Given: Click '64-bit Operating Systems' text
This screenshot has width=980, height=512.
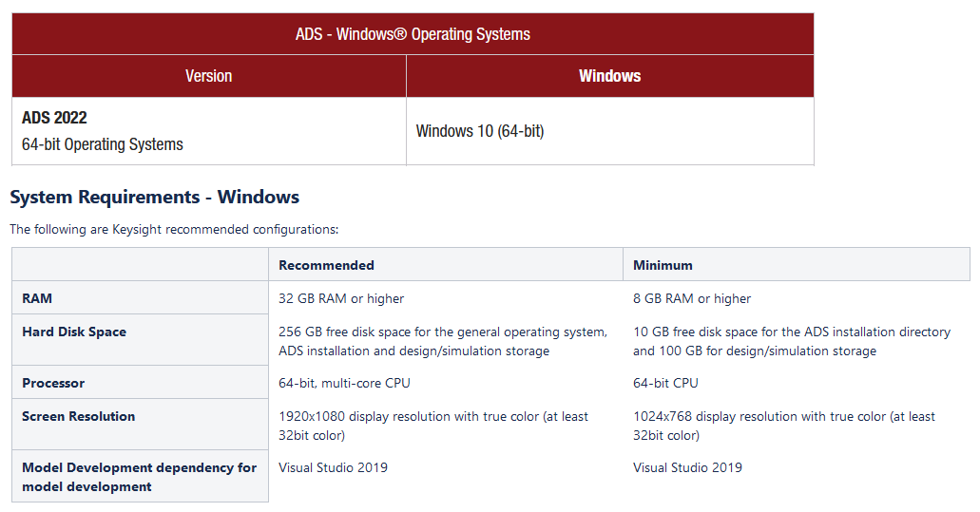Looking at the screenshot, I should 103,144.
